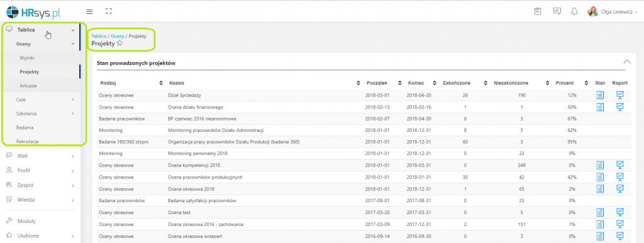Expand the Wiedza sidebar section
Image resolution: width=644 pixels, height=243 pixels.
click(x=73, y=200)
